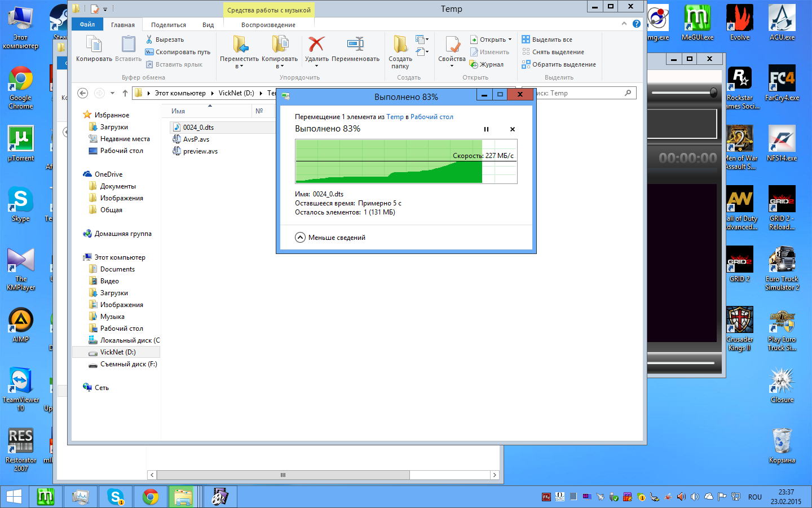Open the Корзина recycle bin icon
This screenshot has width=812, height=508.
click(x=782, y=446)
